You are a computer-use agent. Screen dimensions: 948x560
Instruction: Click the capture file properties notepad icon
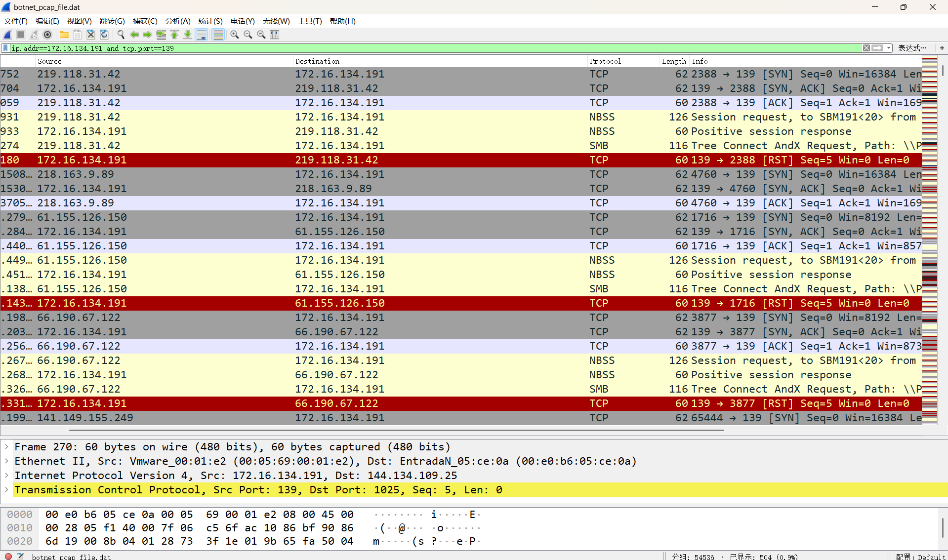point(21,556)
